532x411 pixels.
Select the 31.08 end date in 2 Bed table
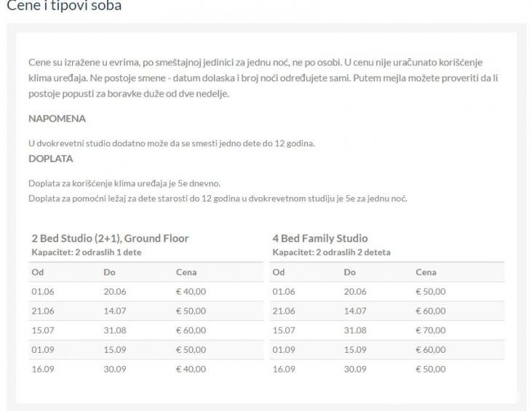pyautogui.click(x=115, y=330)
